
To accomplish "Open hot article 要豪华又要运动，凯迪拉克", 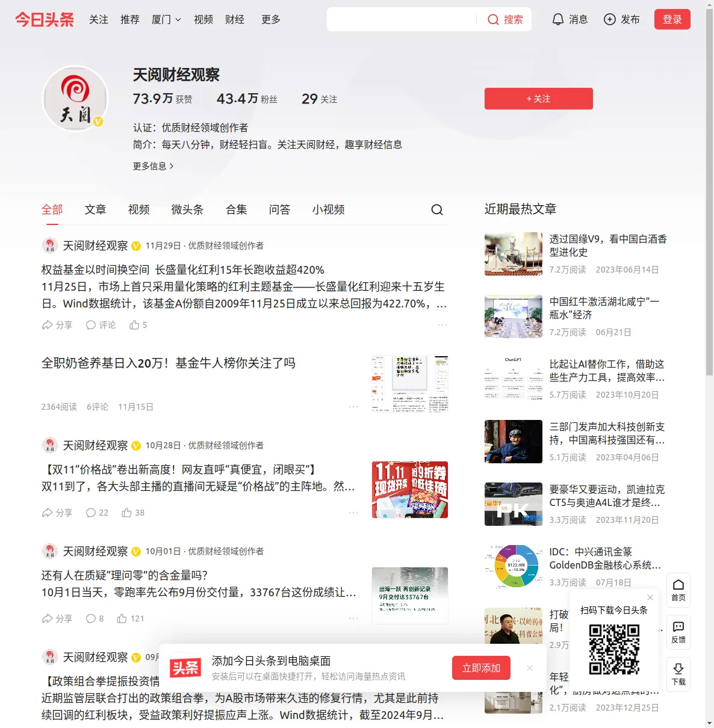I will pos(607,496).
